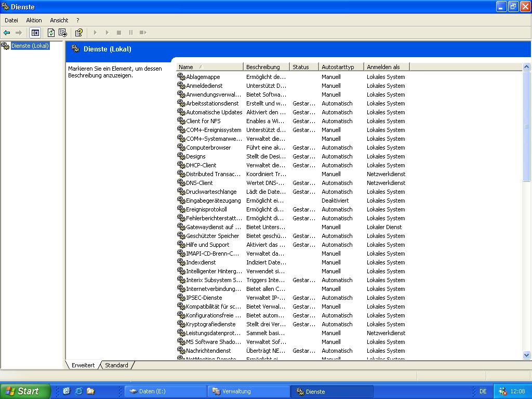The image size is (532, 399).
Task: Click the gear icon of Client for NFS
Action: [x=181, y=121]
